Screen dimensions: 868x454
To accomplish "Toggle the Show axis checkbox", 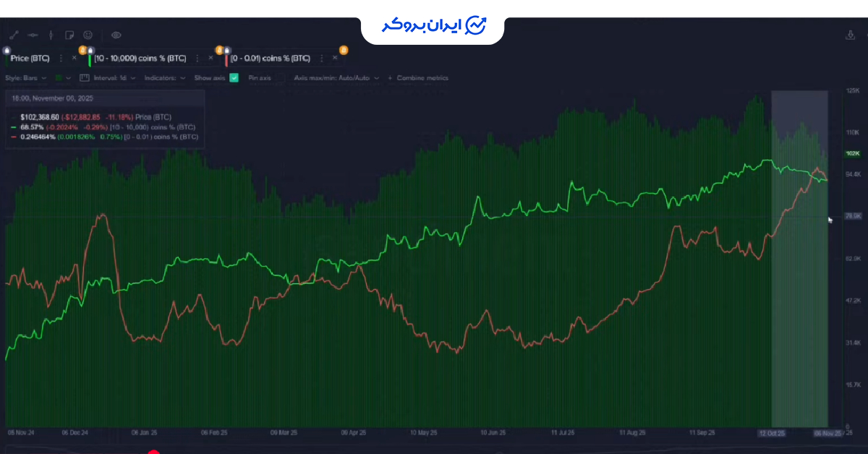I will (234, 77).
